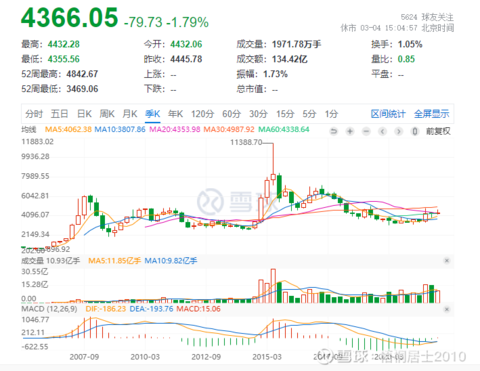Shift chart right with the right arrow
Screen dimensions: 480x371
point(398,131)
